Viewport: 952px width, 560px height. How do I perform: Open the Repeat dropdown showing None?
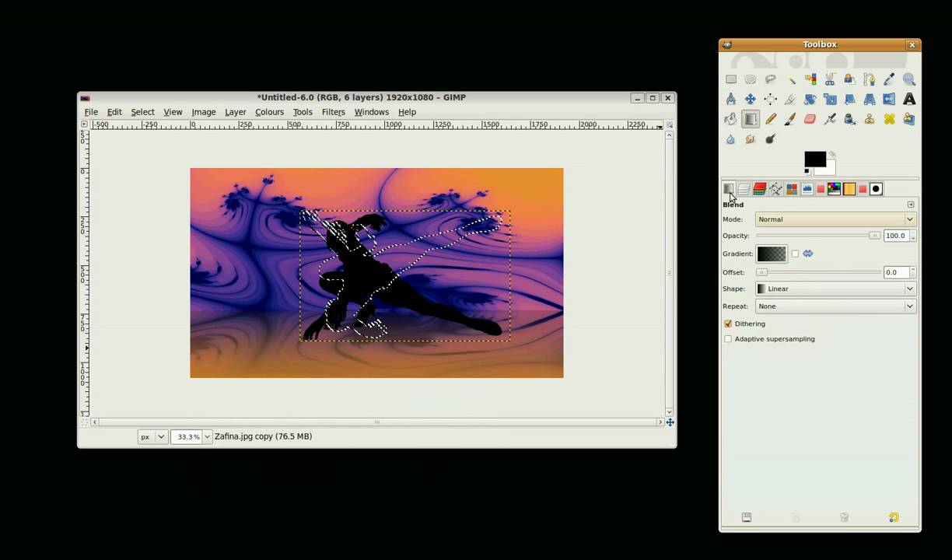(x=835, y=306)
